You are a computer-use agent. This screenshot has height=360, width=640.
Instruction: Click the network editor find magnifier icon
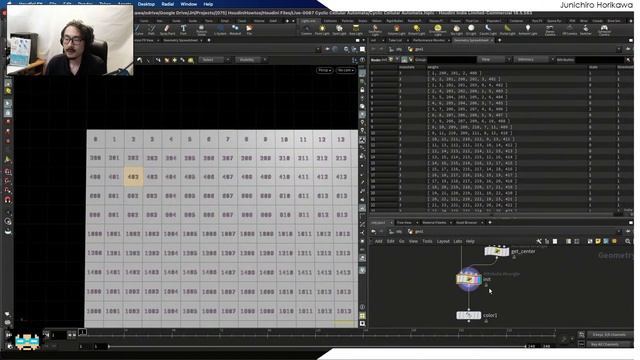628,241
